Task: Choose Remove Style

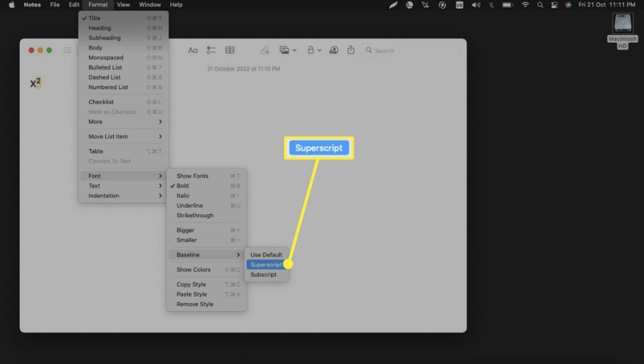Action: tap(206, 304)
